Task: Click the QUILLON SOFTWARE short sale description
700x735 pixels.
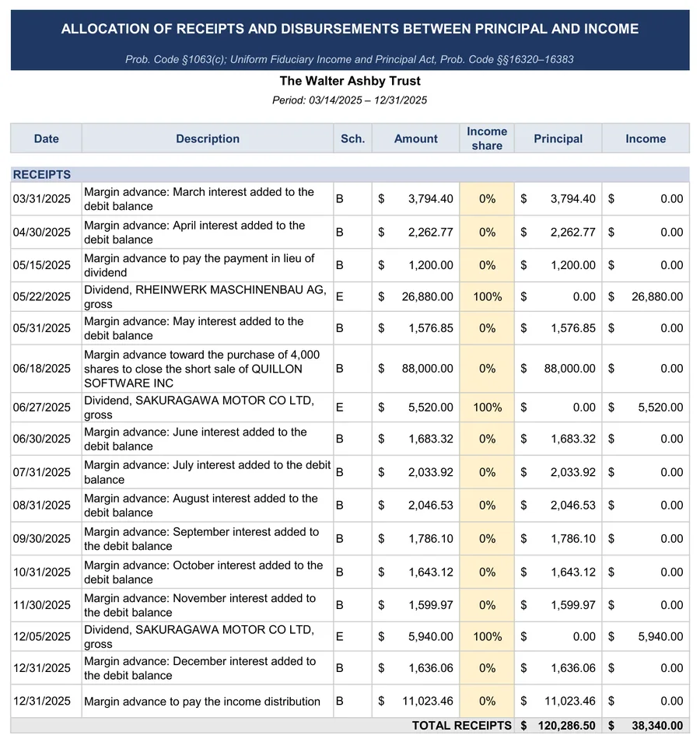Action: point(202,369)
